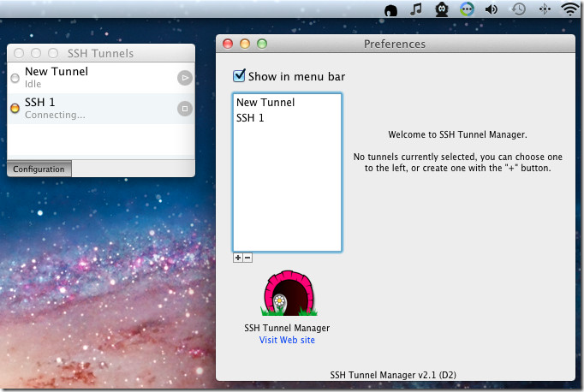The height and width of the screenshot is (392, 584).
Task: Select the New Tunnel row in SSH Tunnels
Action: (x=101, y=78)
